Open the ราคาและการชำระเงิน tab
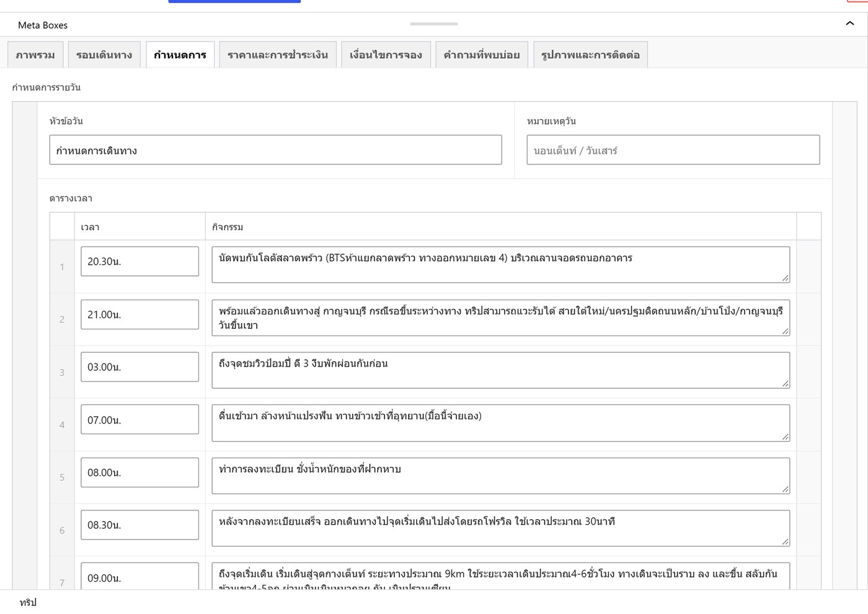 278,55
